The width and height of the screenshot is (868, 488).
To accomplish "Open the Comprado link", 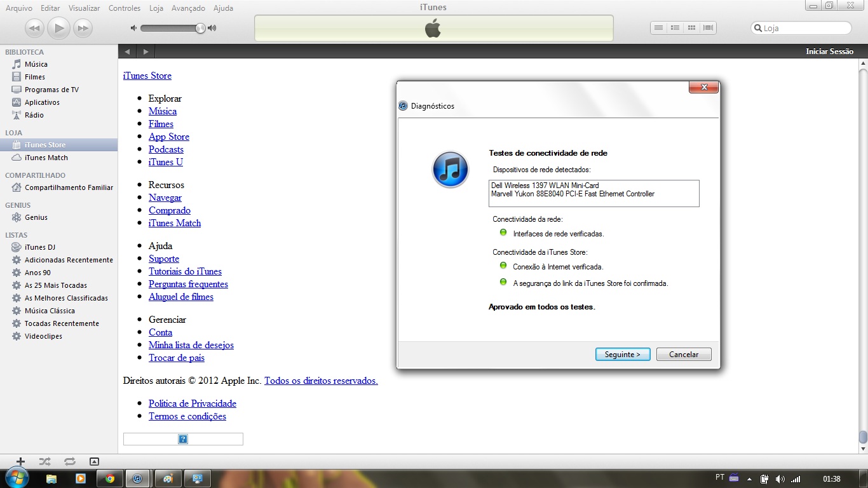I will click(170, 210).
